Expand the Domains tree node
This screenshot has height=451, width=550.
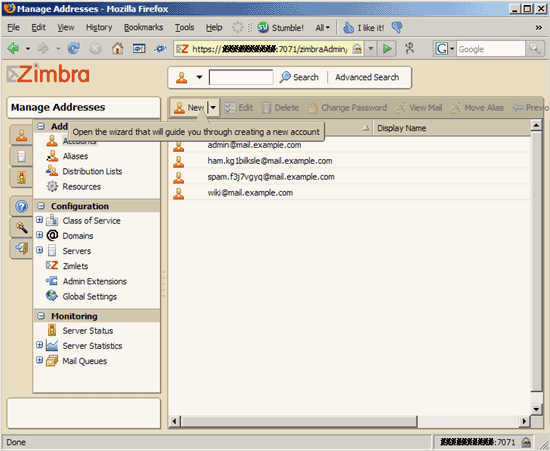(x=40, y=235)
